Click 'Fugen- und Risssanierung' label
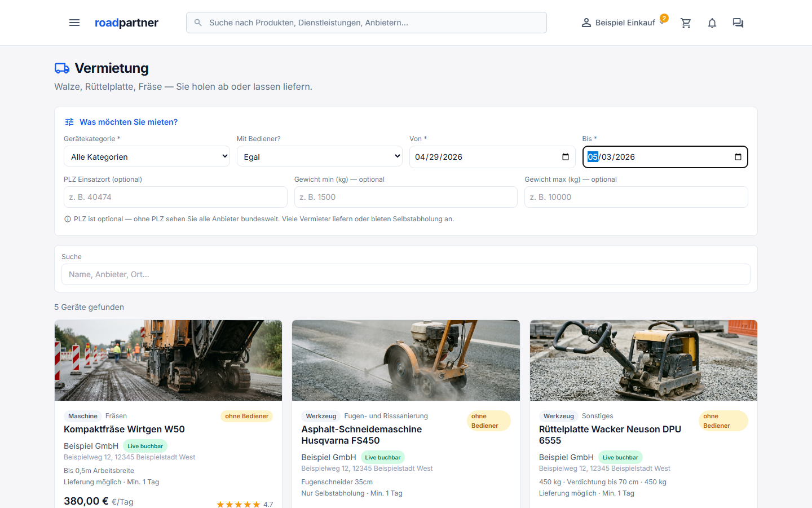The height and width of the screenshot is (508, 812). coord(386,416)
